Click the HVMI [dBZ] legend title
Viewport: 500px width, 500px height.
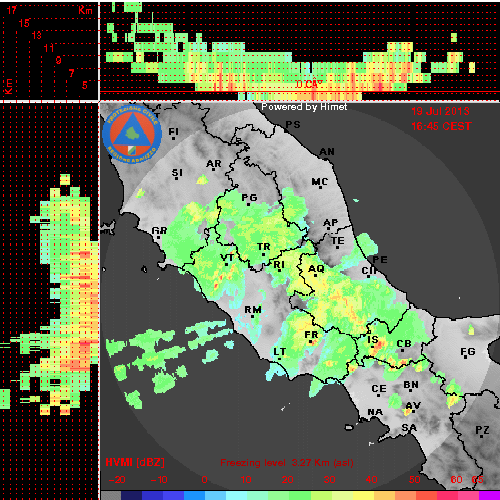pos(135,462)
